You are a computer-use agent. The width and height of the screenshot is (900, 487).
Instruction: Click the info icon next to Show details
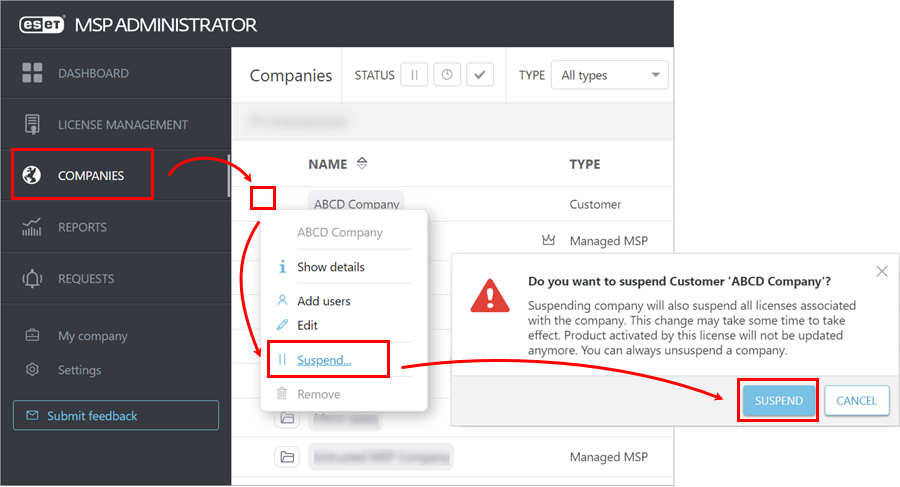point(282,266)
